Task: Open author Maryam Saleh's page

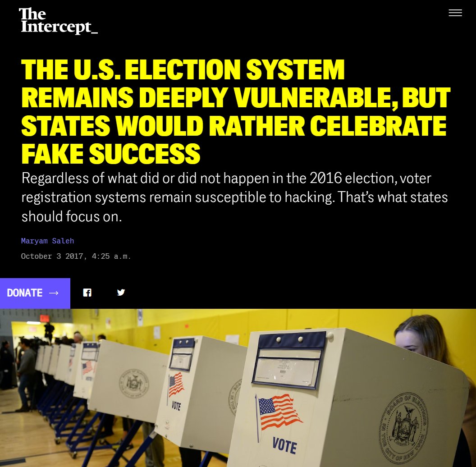Action: [x=47, y=241]
